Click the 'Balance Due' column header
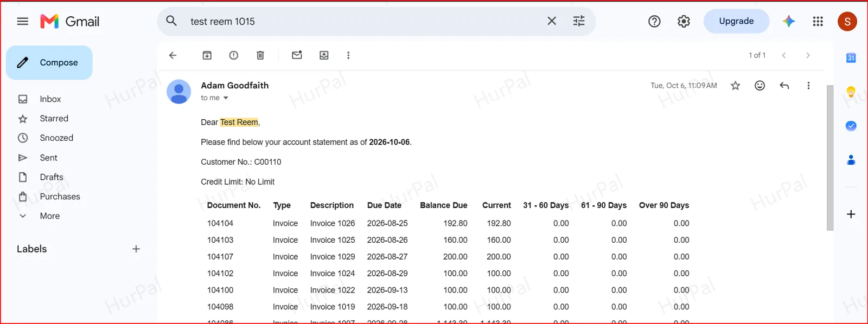The image size is (868, 324). pos(444,205)
